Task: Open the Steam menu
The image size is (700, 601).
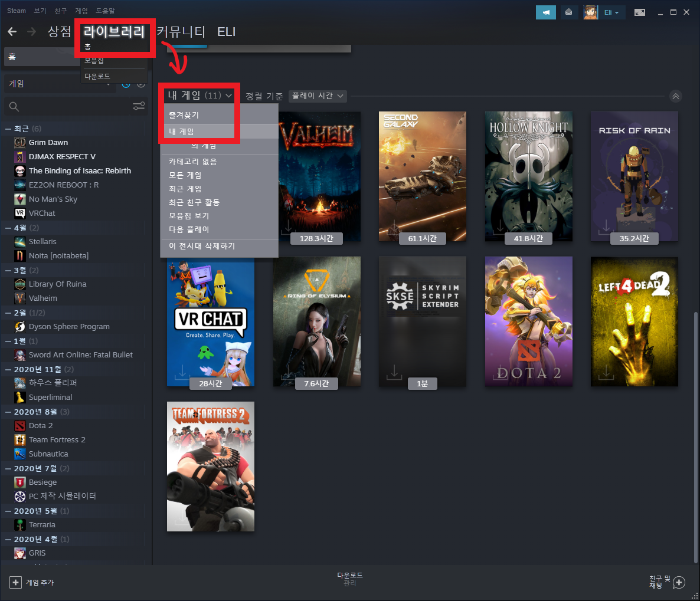Action: point(17,11)
